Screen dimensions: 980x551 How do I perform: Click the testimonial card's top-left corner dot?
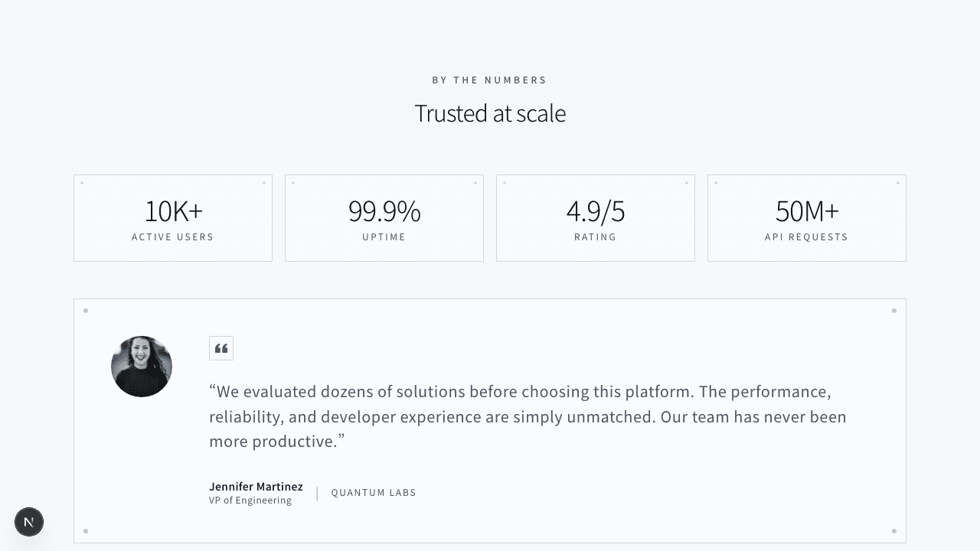(86, 311)
